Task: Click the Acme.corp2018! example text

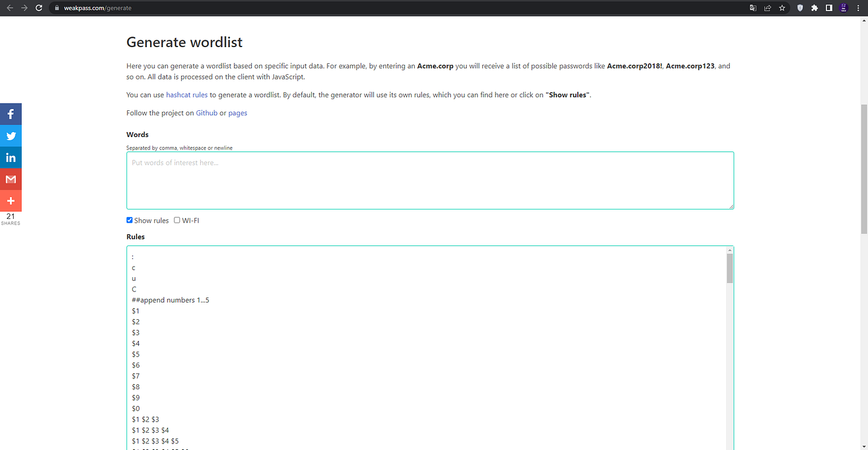Action: (x=634, y=66)
